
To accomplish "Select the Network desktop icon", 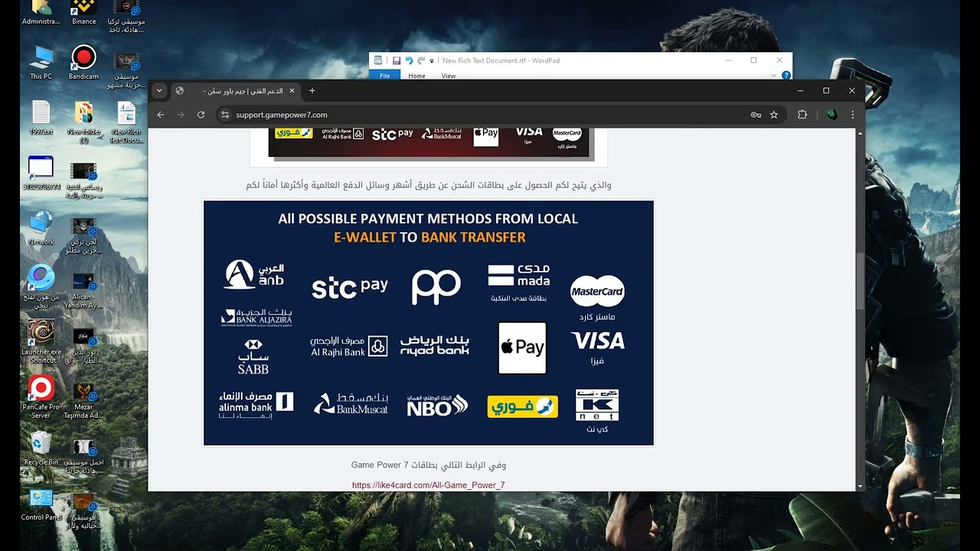I will (x=41, y=228).
